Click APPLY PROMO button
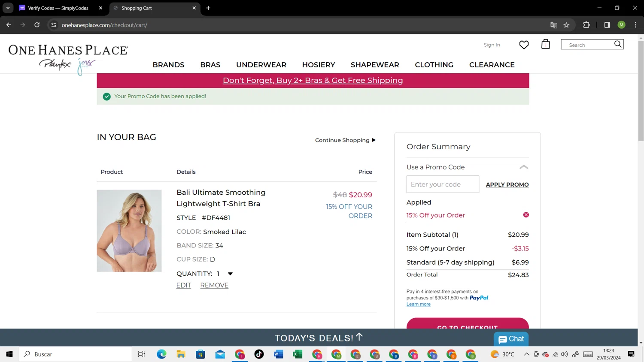This screenshot has height=362, width=644. tap(507, 184)
